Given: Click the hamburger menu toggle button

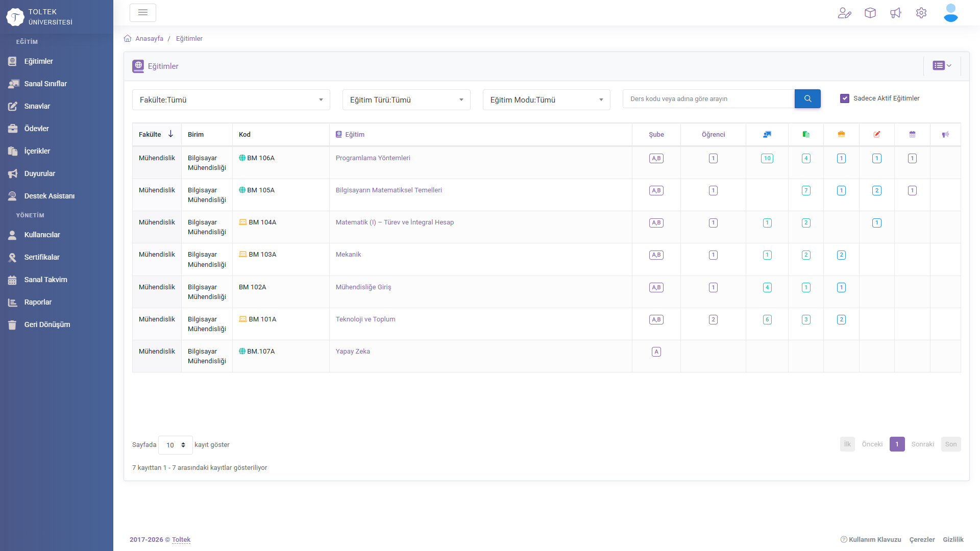Looking at the screenshot, I should [143, 13].
